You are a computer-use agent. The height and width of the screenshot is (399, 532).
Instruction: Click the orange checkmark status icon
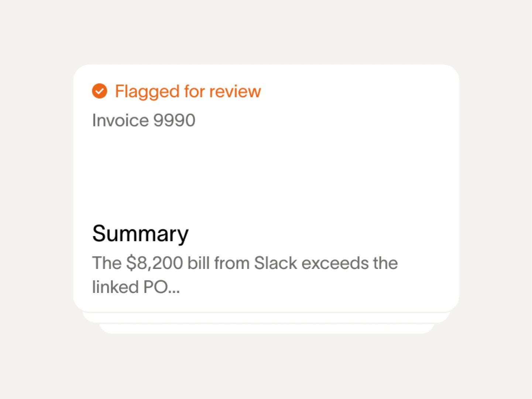[99, 91]
